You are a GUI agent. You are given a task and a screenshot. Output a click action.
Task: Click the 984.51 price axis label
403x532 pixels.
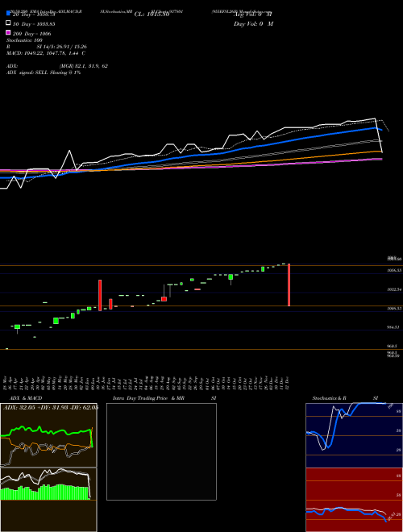click(394, 327)
